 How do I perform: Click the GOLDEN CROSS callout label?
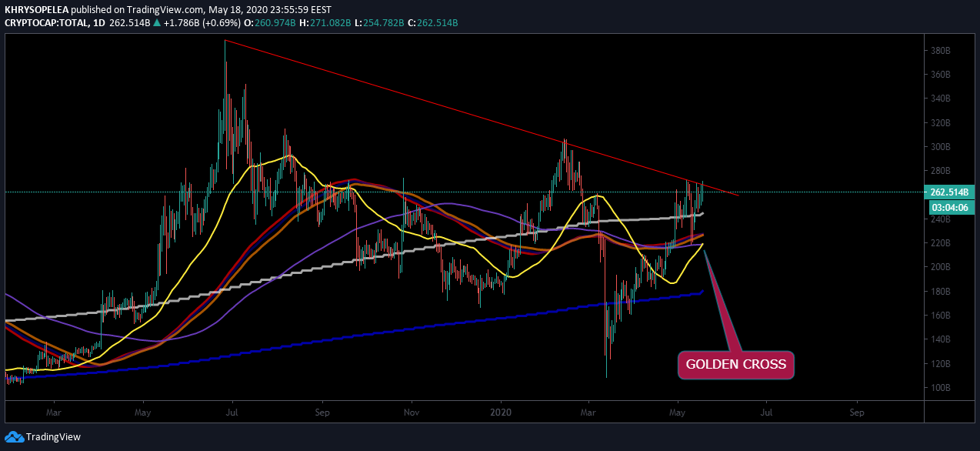[x=736, y=365]
